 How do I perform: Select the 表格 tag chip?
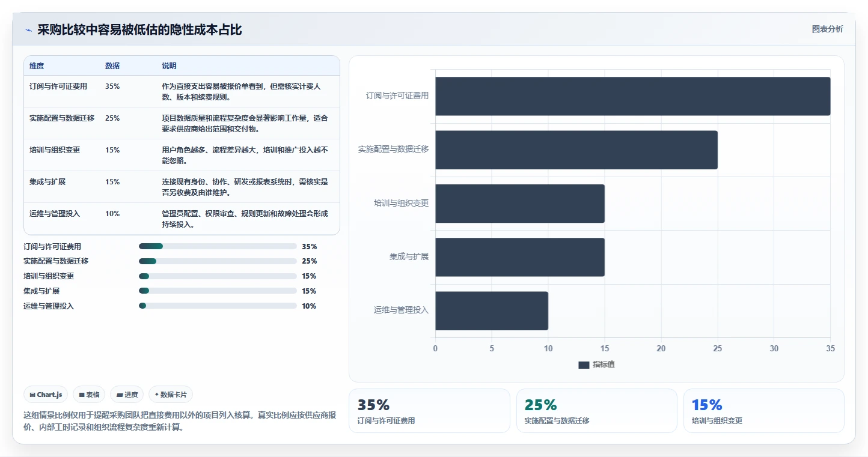[x=89, y=395]
